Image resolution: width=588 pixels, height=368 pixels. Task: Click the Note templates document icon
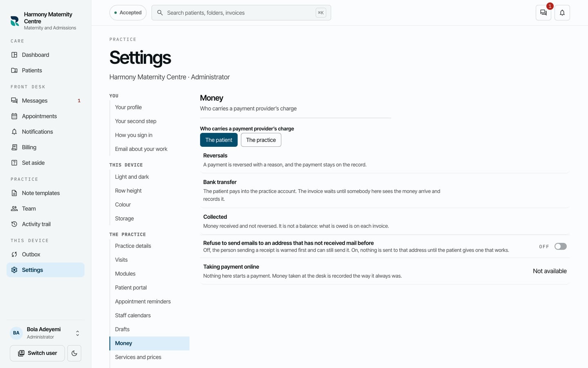pyautogui.click(x=14, y=193)
